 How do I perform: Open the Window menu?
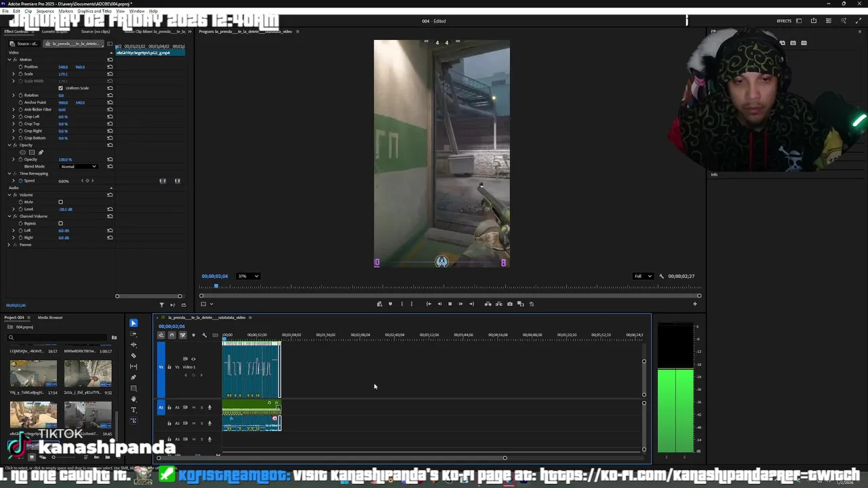[x=136, y=12]
